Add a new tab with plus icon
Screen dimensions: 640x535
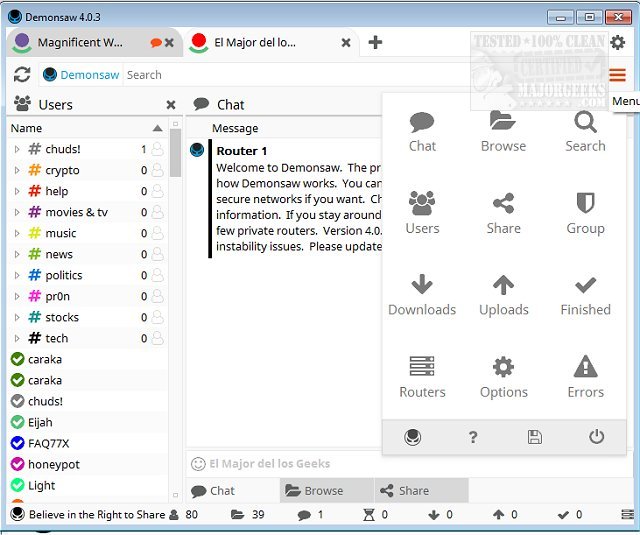[375, 42]
